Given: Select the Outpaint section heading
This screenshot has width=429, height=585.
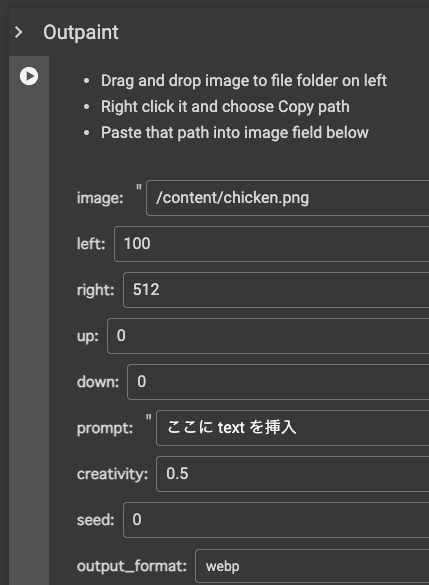Looking at the screenshot, I should coord(81,32).
